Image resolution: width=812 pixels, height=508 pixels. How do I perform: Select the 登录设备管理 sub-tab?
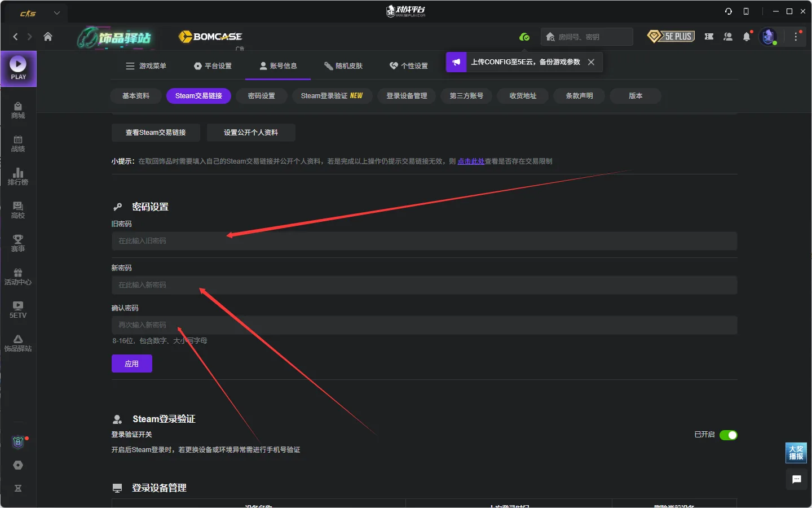pos(407,96)
